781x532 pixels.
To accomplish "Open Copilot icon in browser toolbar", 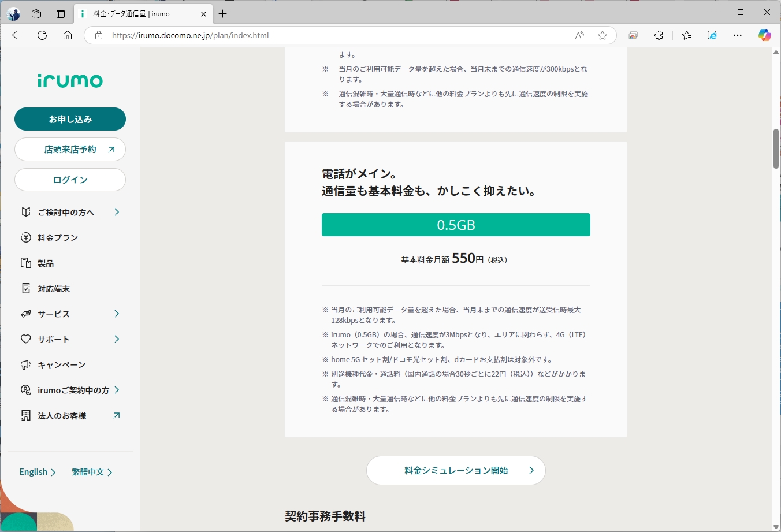I will tap(765, 35).
